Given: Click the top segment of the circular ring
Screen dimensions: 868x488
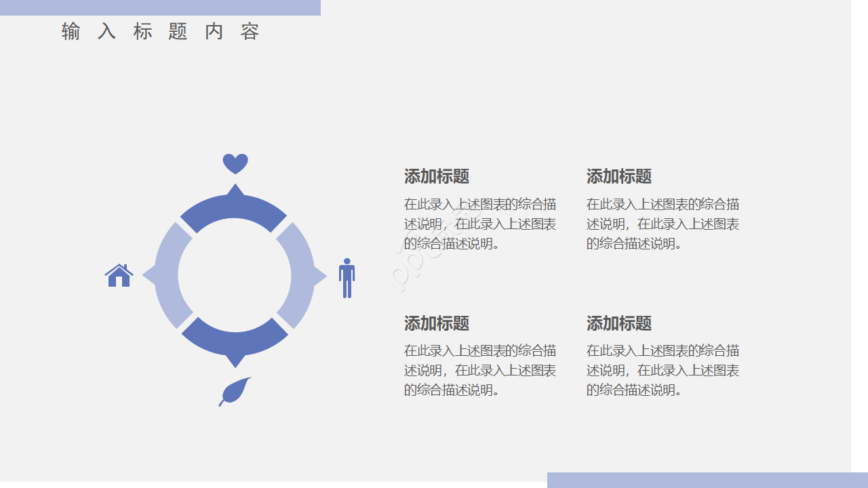Looking at the screenshot, I should (x=235, y=205).
